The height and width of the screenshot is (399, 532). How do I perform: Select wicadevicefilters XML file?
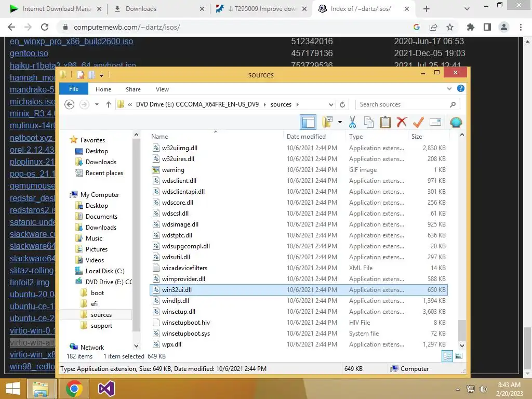tap(299, 268)
